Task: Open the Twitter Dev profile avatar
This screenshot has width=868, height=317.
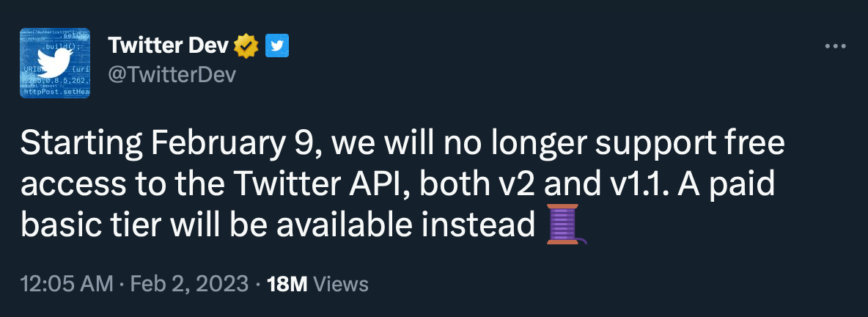Action: coord(55,63)
